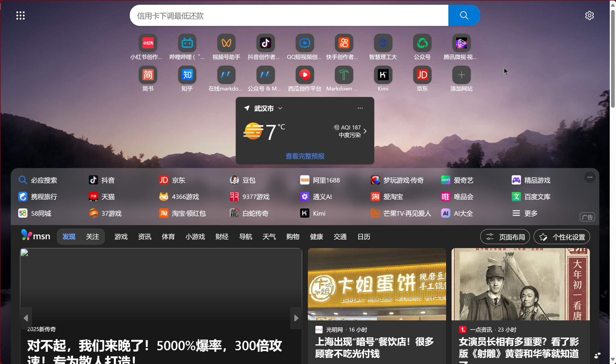616x364 pixels.
Task: Click the 添加网站 plus icon
Action: pyautogui.click(x=461, y=75)
